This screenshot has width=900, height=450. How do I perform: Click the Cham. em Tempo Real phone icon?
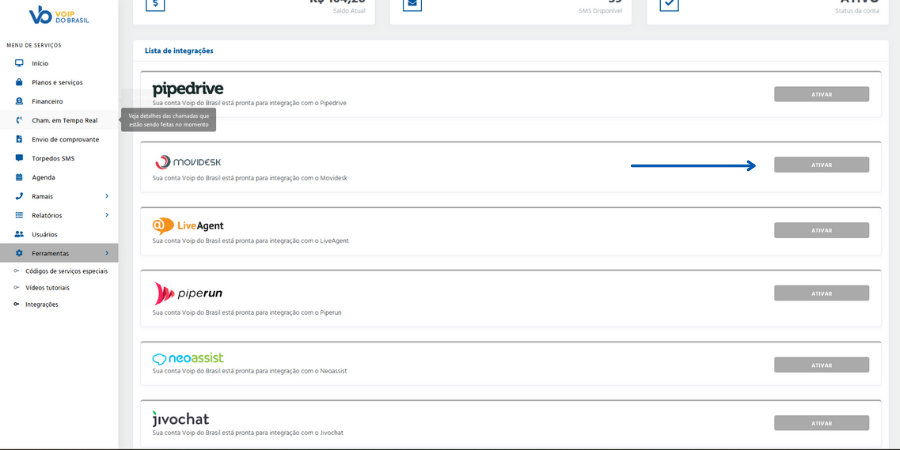[19, 120]
